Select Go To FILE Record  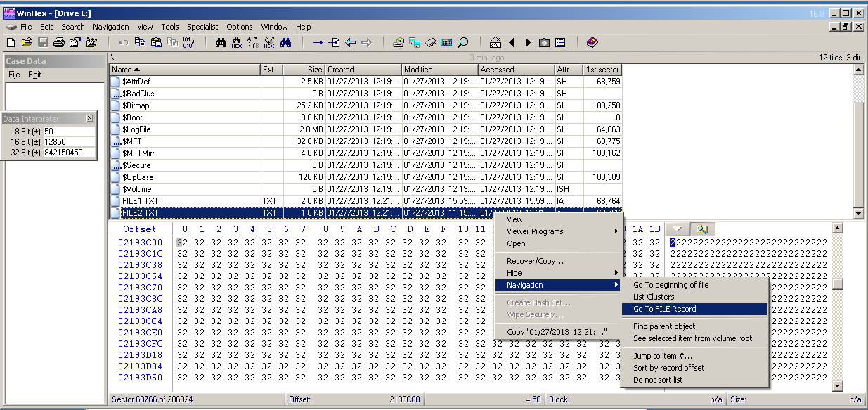pyautogui.click(x=665, y=309)
